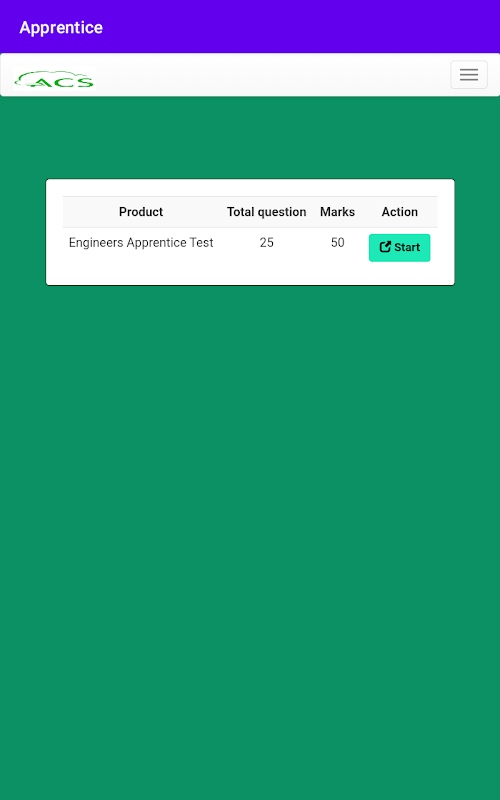Open the hamburger navigation menu

pyautogui.click(x=468, y=74)
